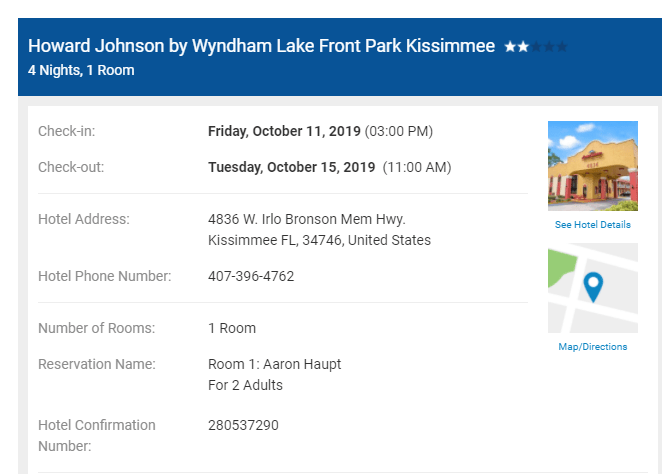The image size is (662, 474).
Task: Click the check-in date Friday, October 11
Action: click(x=284, y=131)
